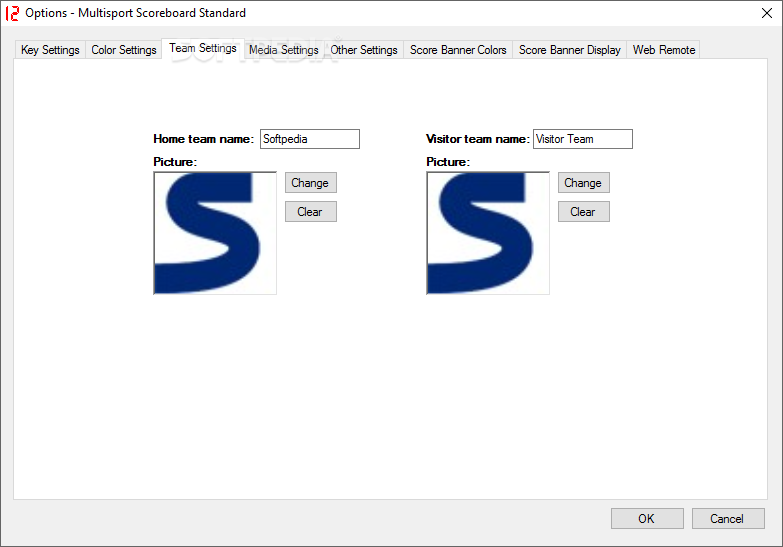This screenshot has height=547, width=783.
Task: Click the Visitor team name label
Action: 477,139
